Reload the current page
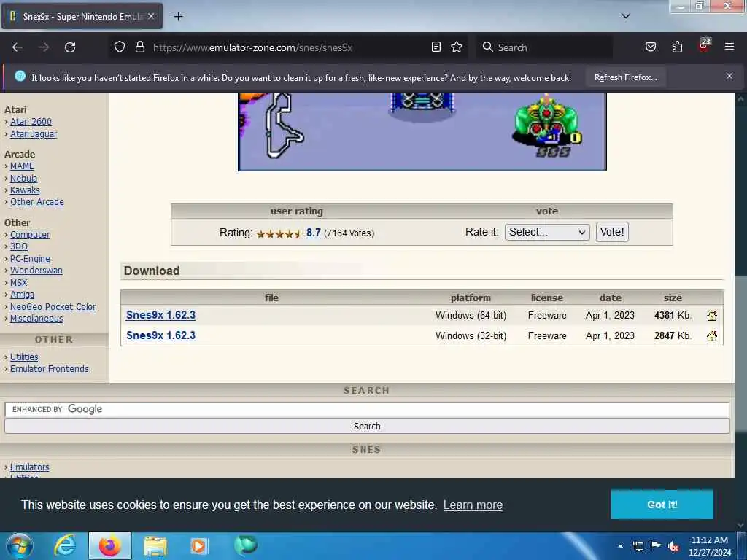Image resolution: width=747 pixels, height=560 pixels. click(70, 47)
